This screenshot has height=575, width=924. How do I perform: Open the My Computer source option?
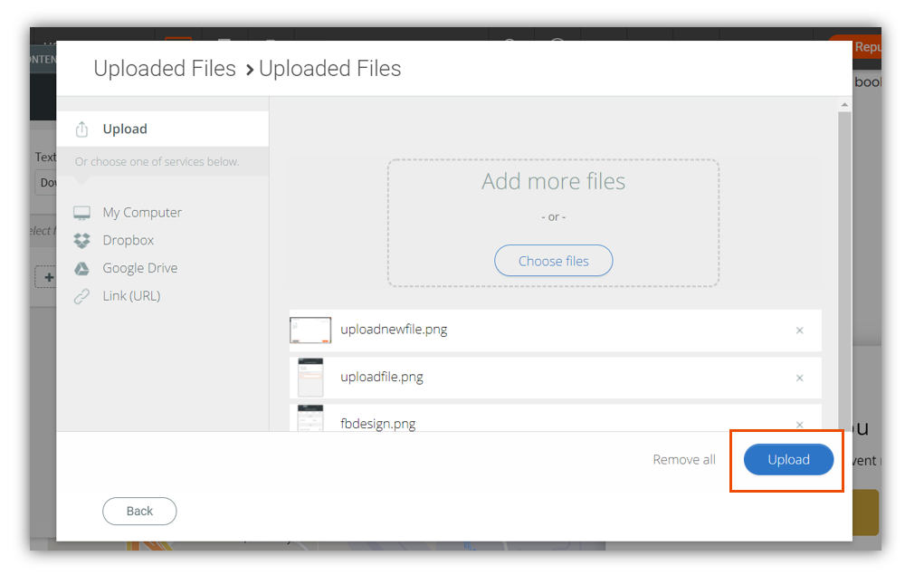point(142,213)
